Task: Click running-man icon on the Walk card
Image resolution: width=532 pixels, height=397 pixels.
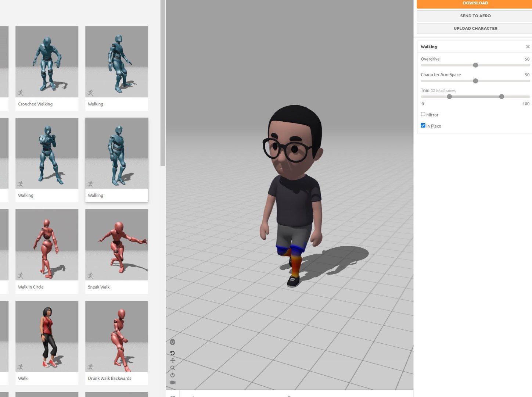Action: tap(21, 367)
